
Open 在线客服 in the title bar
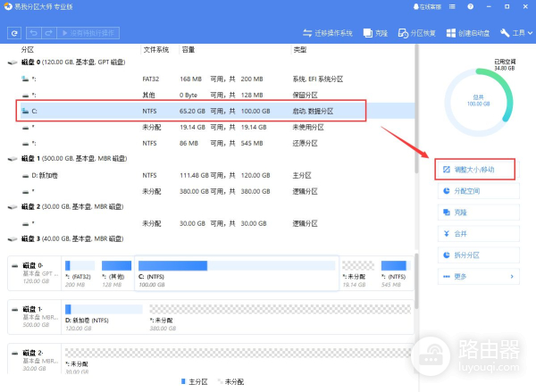[x=427, y=7]
